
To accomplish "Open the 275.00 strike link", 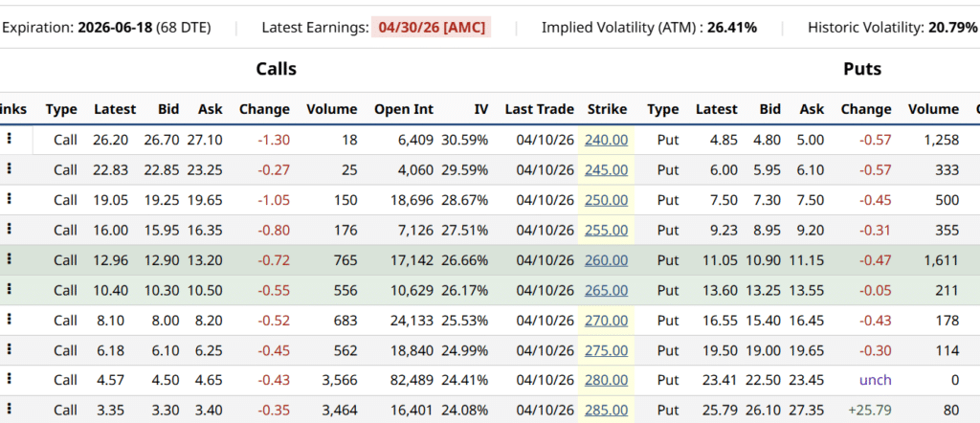I will 606,350.
